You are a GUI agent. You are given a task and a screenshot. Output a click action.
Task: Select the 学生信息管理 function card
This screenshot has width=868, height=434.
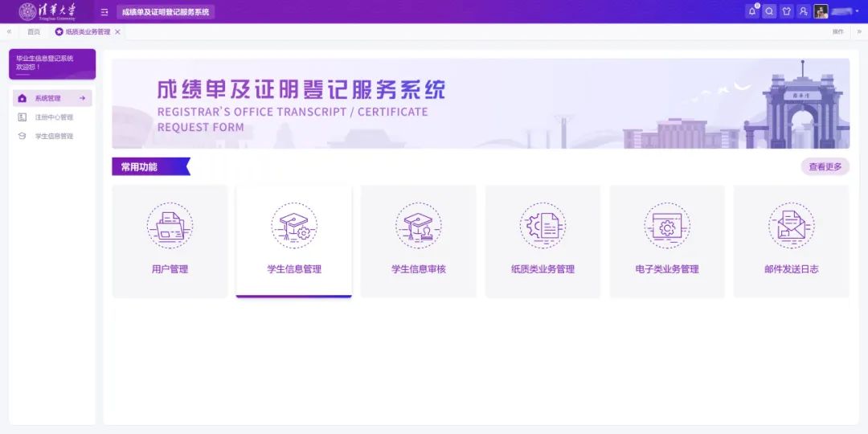(294, 242)
